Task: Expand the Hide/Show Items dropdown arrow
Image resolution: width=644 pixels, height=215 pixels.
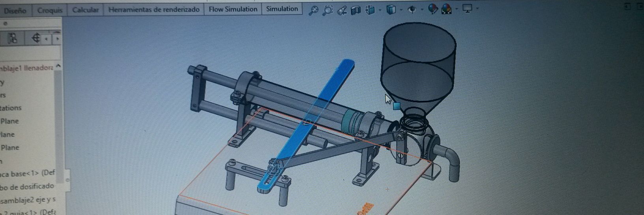Action: pyautogui.click(x=422, y=9)
